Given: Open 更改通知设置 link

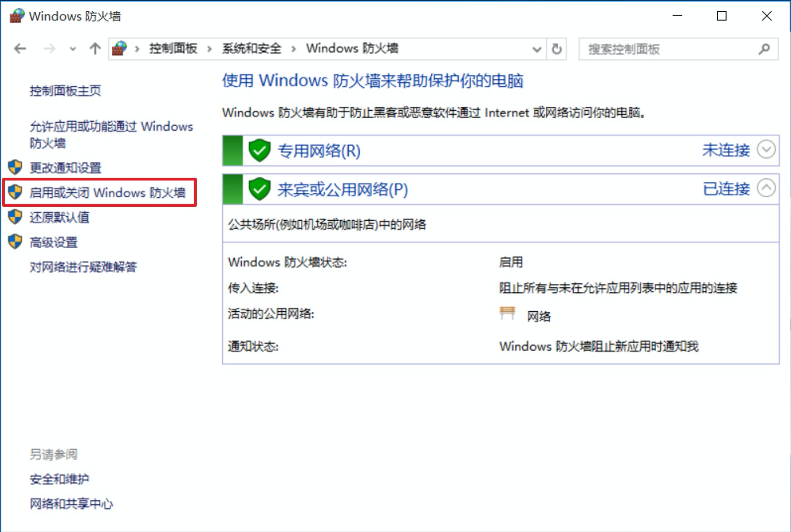Looking at the screenshot, I should (x=66, y=168).
